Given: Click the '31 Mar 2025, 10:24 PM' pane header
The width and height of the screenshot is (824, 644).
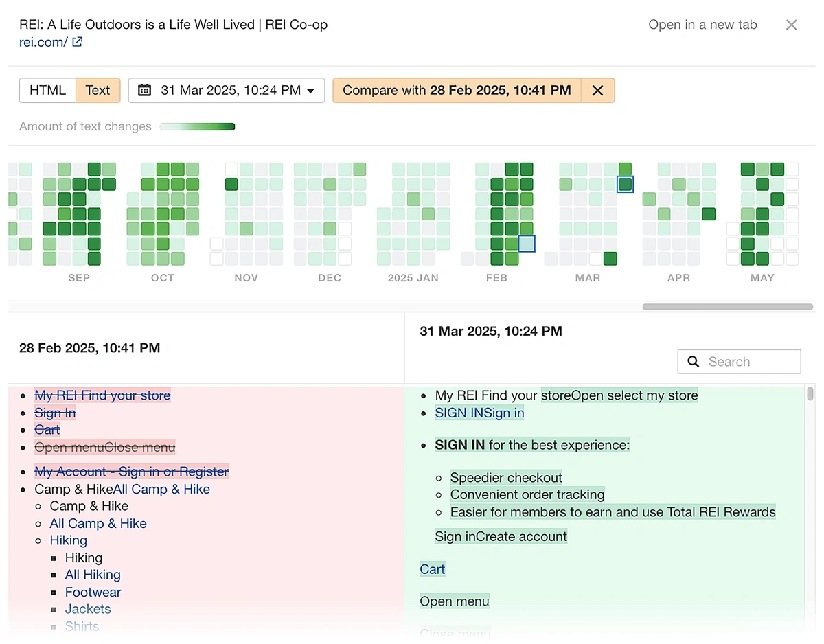Looking at the screenshot, I should click(491, 331).
